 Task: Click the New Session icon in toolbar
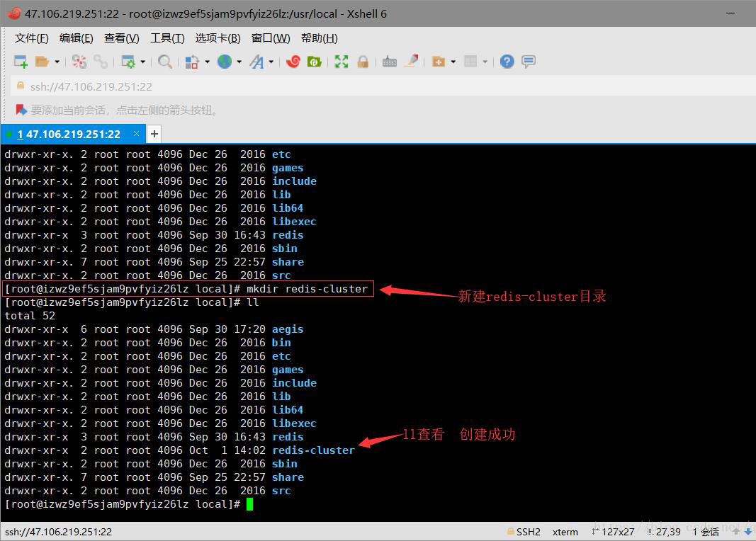[21, 62]
